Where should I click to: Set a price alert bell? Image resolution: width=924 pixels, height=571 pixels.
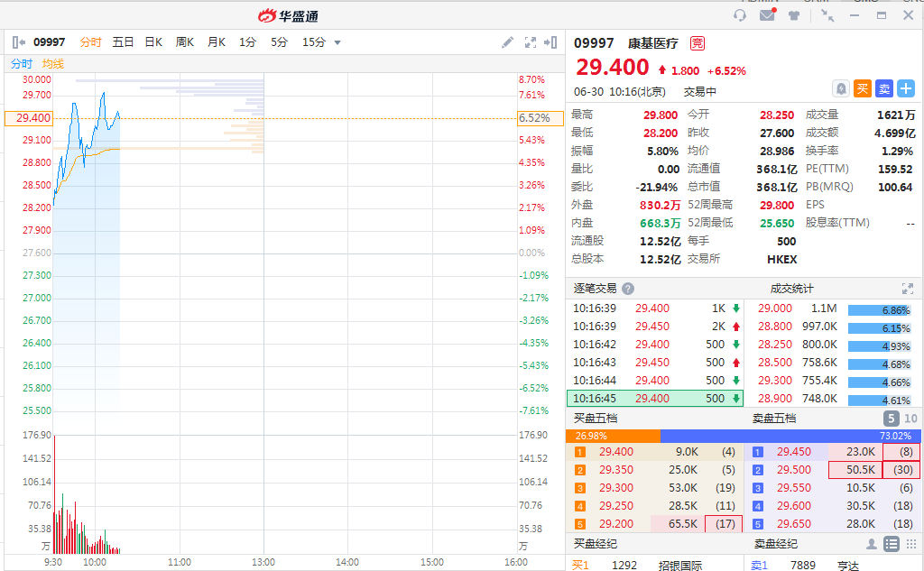click(x=841, y=88)
